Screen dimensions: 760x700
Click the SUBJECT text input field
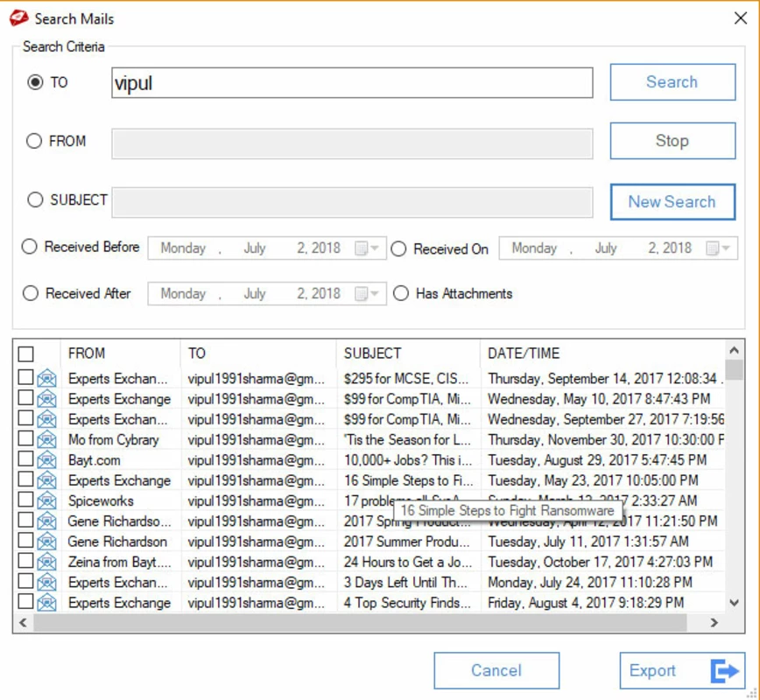(x=352, y=202)
